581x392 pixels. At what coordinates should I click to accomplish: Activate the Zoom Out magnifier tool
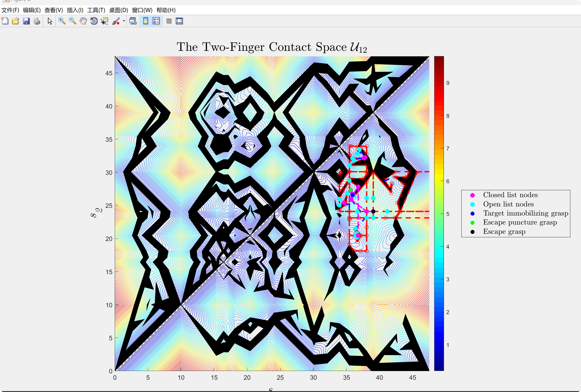coord(73,21)
